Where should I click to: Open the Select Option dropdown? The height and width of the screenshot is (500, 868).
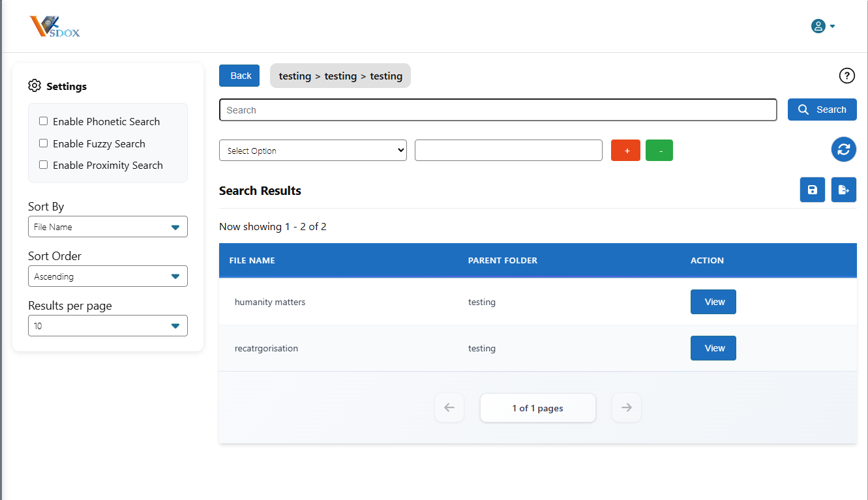313,150
